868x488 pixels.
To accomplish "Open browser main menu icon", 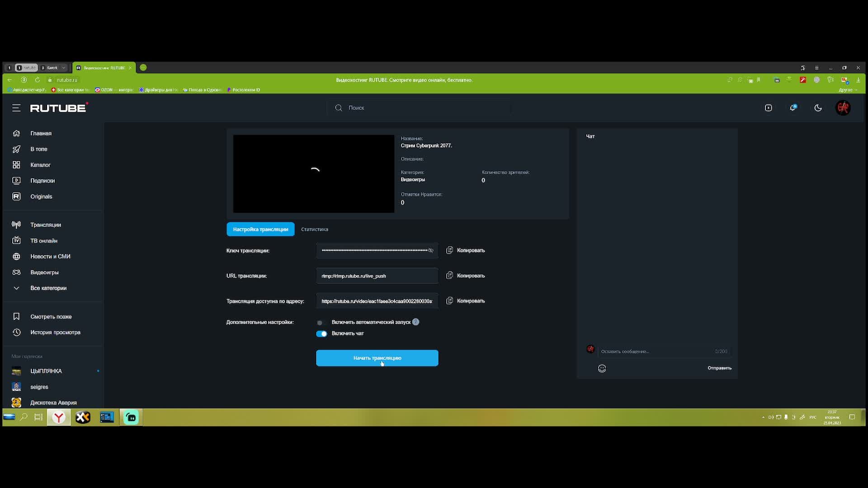I will click(816, 68).
